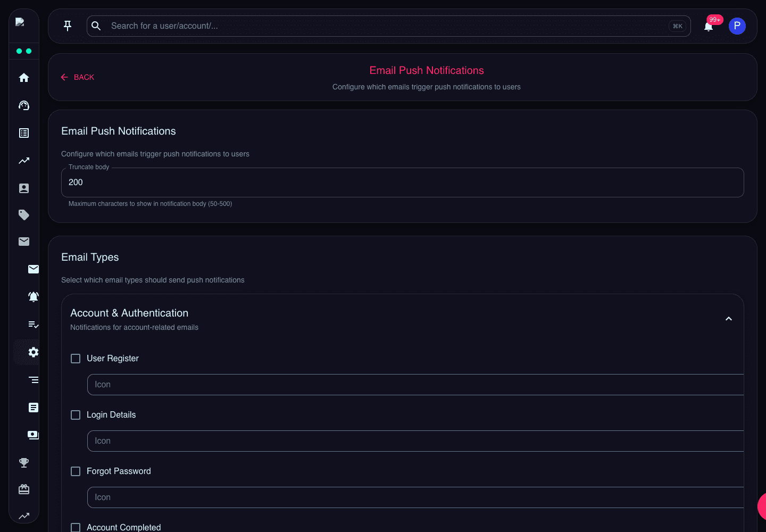766x532 pixels.
Task: Click the pink "Email Push Notifications" page title
Action: tap(427, 70)
